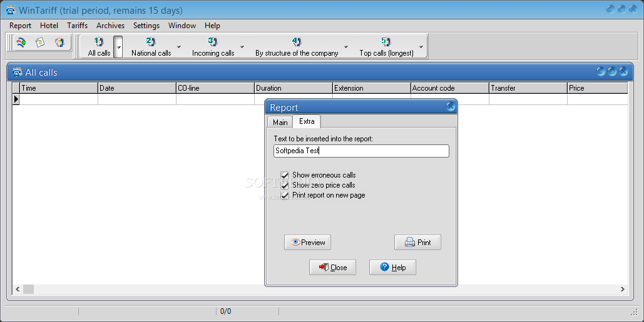Open the Tariffs menu
Viewport: 644px width, 322px height.
(x=77, y=26)
